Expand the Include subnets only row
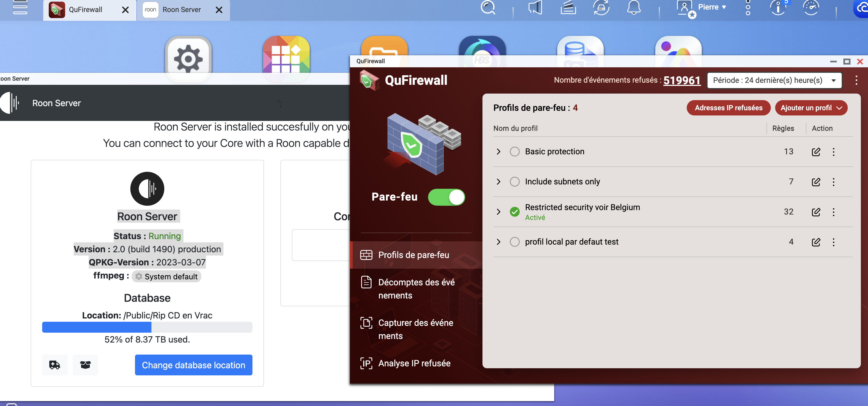The image size is (868, 406). point(498,181)
